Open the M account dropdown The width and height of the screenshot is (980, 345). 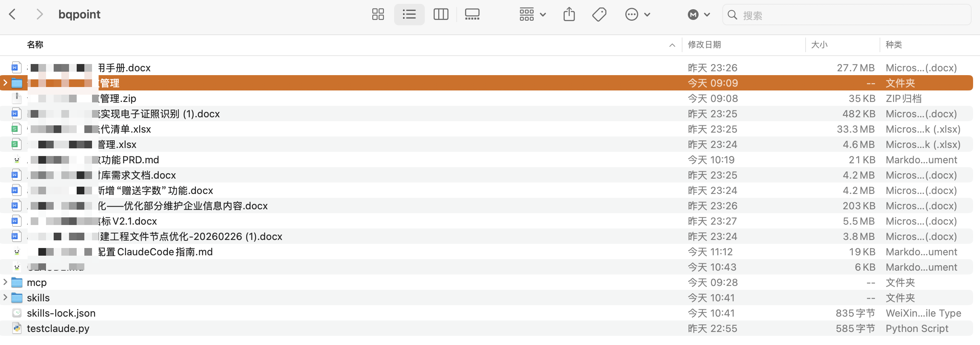[x=699, y=15]
